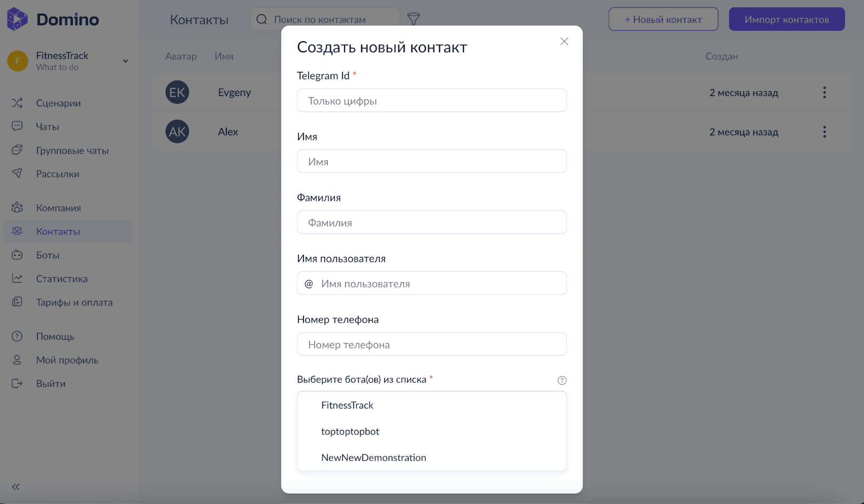This screenshot has height=504, width=864.
Task: Close the create contact dialog
Action: (564, 42)
